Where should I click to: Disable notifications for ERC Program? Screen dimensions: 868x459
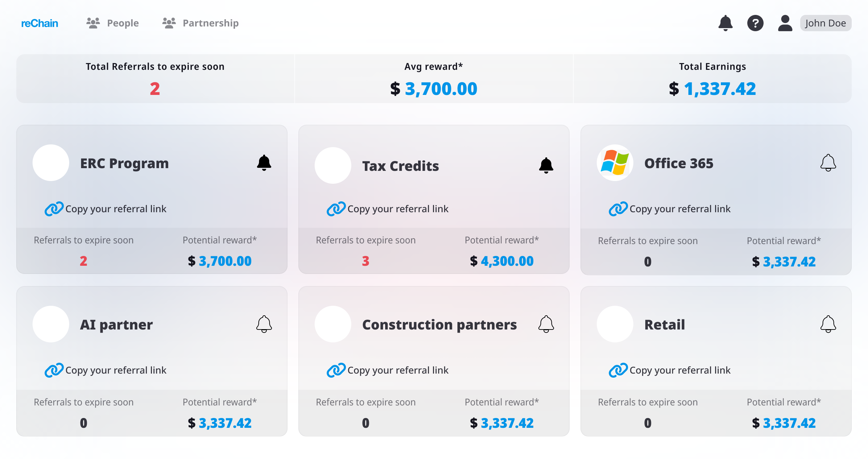point(264,163)
